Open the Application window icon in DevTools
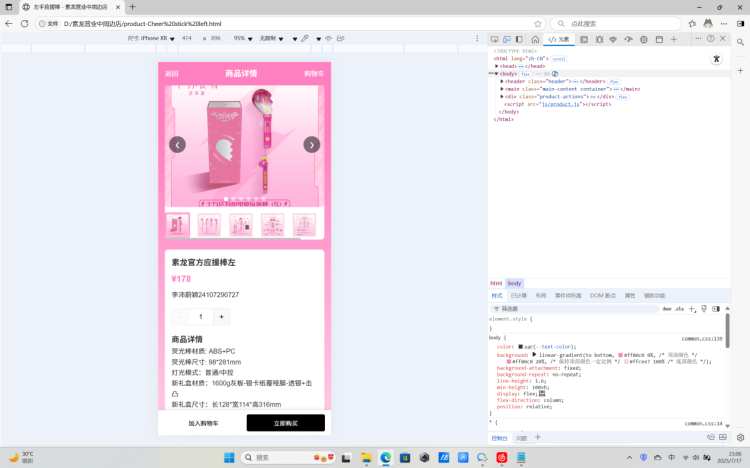Image resolution: width=750 pixels, height=468 pixels. click(659, 39)
